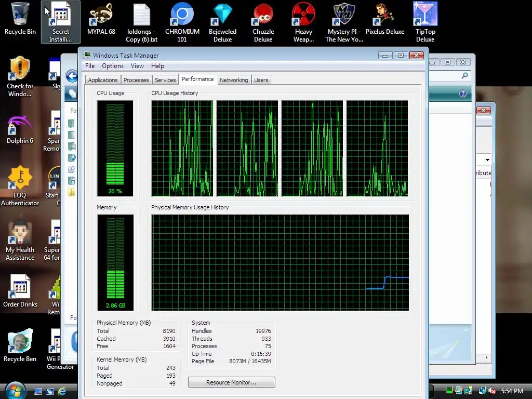This screenshot has width=532, height=399.
Task: Select the Secret Installi... desktop shortcut
Action: (x=60, y=22)
